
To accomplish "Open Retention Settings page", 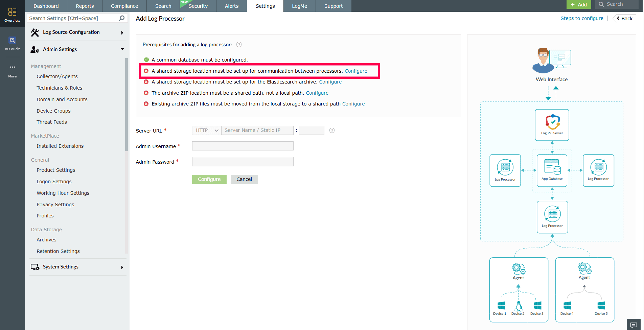I will click(58, 251).
